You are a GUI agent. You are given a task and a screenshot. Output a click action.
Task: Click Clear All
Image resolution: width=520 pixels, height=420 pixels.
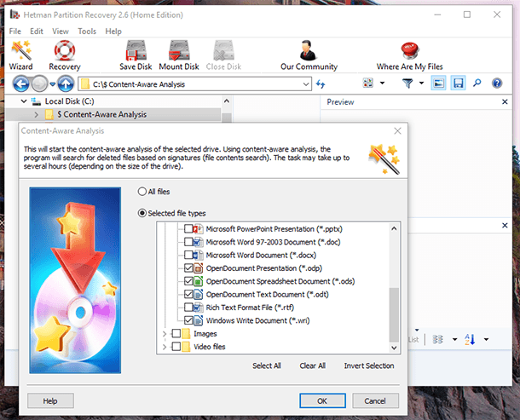point(312,365)
